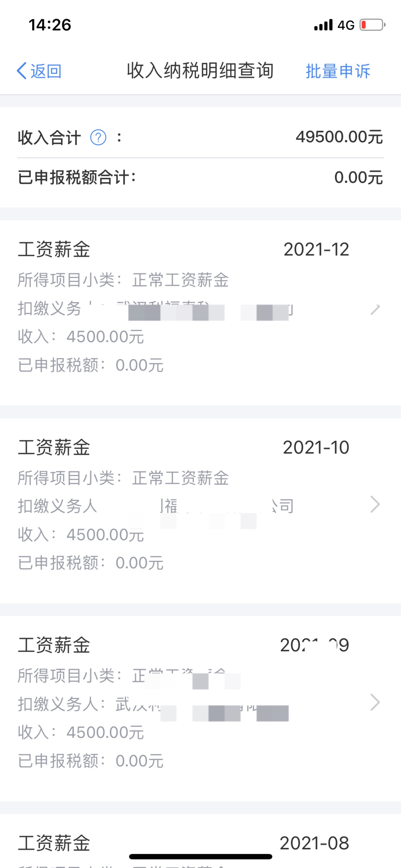Tap the 4G network indicator

tap(346, 25)
